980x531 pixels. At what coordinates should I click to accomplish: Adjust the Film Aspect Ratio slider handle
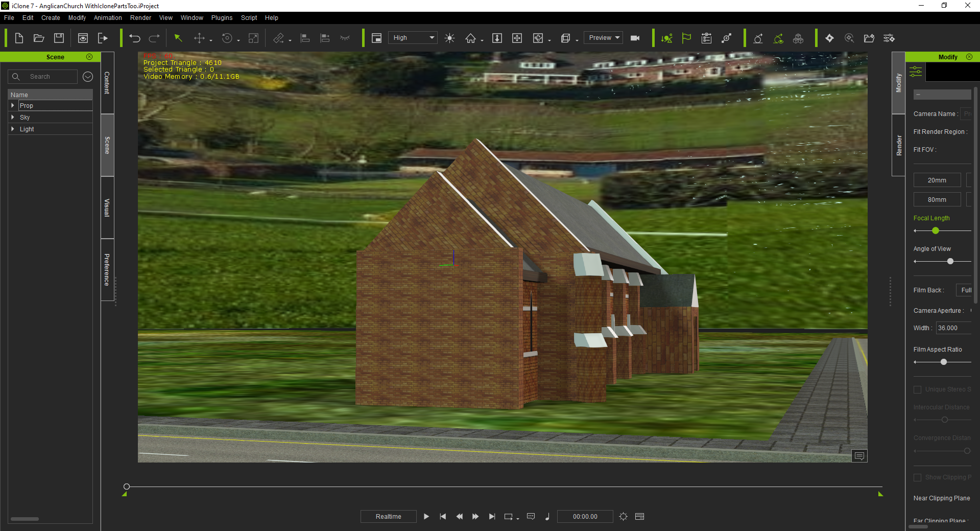[944, 362]
